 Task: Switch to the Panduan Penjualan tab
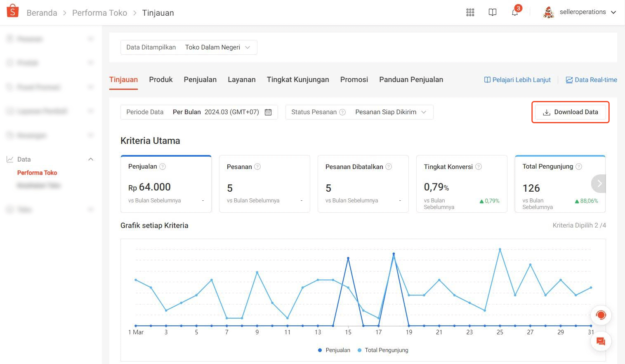411,80
